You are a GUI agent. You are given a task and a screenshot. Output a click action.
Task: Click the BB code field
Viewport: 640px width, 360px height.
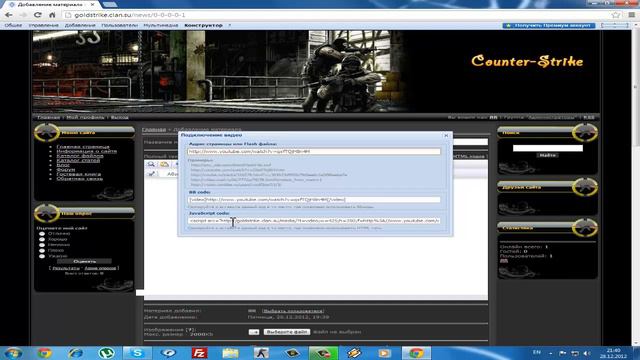314,200
